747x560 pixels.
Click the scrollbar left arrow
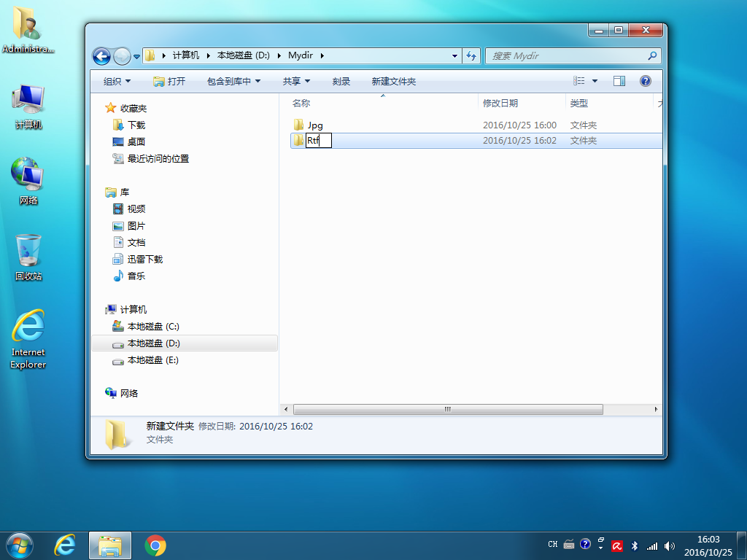click(x=286, y=409)
